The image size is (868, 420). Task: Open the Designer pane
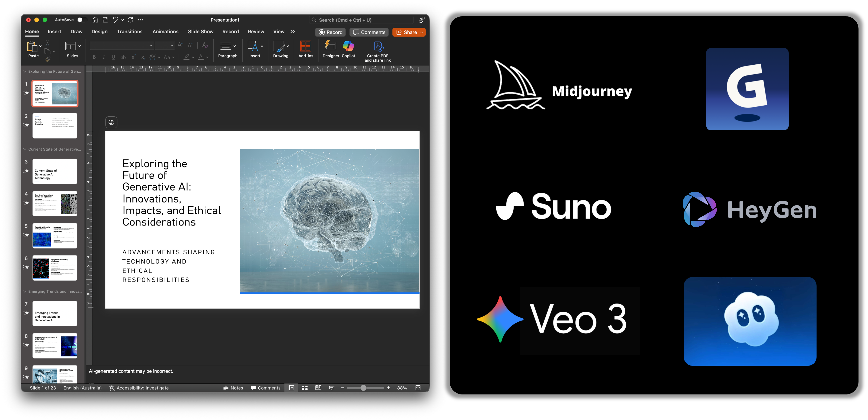[x=331, y=49]
